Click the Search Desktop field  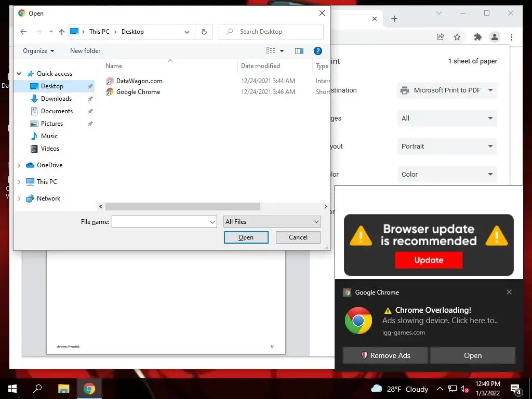coord(271,32)
